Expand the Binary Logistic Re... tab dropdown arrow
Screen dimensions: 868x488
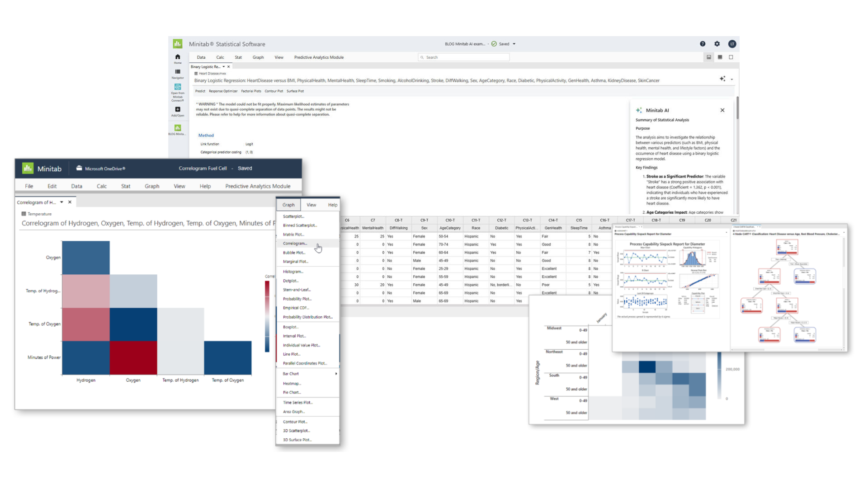[223, 67]
